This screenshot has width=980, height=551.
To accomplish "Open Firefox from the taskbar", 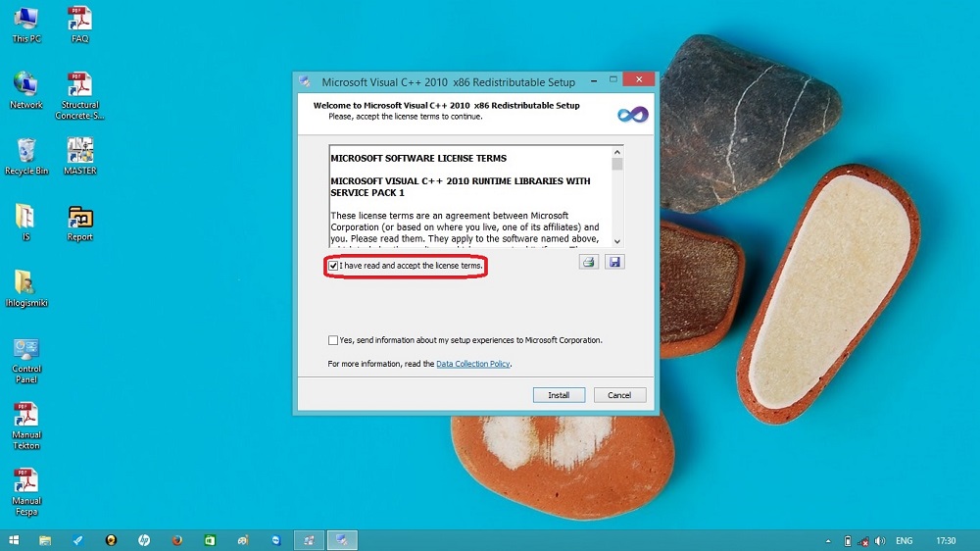I will point(176,540).
